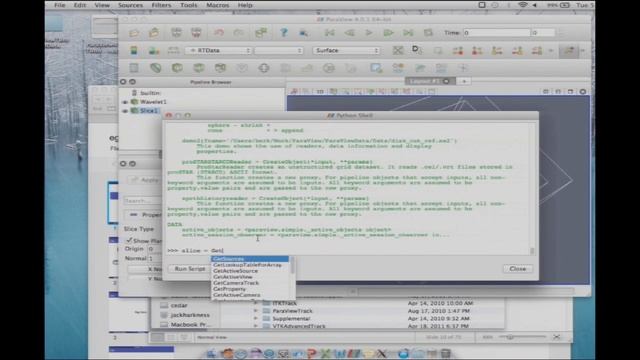This screenshot has width=640, height=360.
Task: Click the Redo arrow icon
Action: (x=238, y=33)
